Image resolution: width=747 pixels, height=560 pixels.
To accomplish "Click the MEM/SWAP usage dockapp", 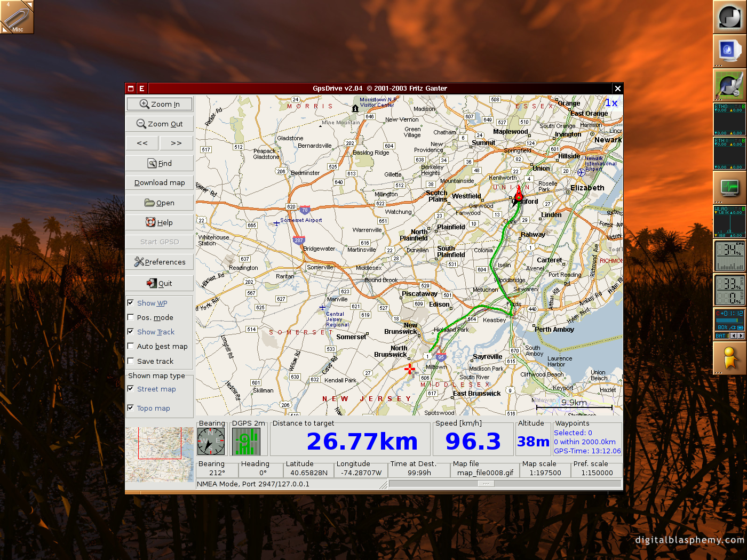I will (729, 290).
